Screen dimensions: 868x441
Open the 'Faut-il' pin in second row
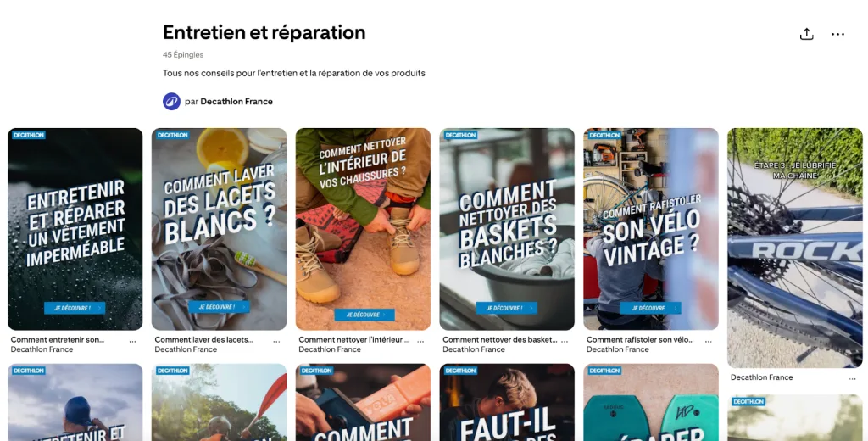(507, 402)
